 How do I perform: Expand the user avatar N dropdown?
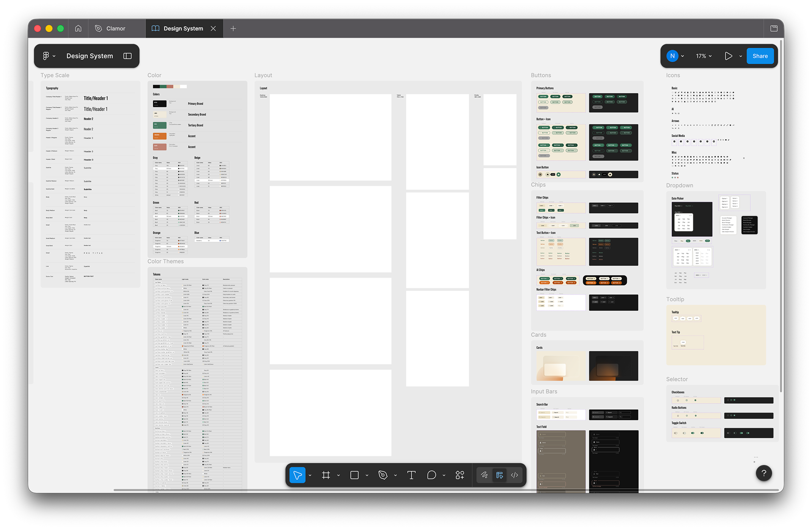click(683, 56)
